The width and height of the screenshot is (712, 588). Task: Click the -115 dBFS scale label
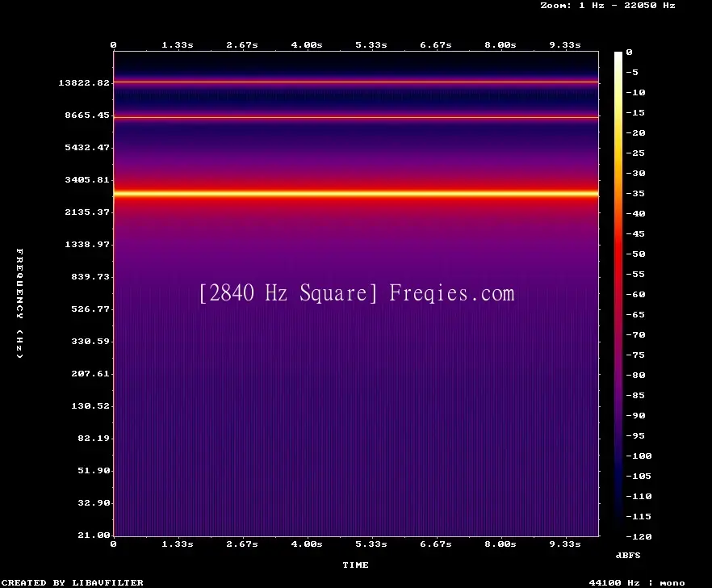pyautogui.click(x=639, y=517)
